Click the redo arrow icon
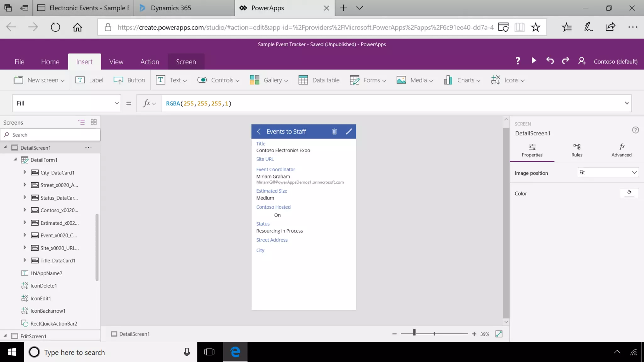Image resolution: width=644 pixels, height=362 pixels. click(x=565, y=61)
